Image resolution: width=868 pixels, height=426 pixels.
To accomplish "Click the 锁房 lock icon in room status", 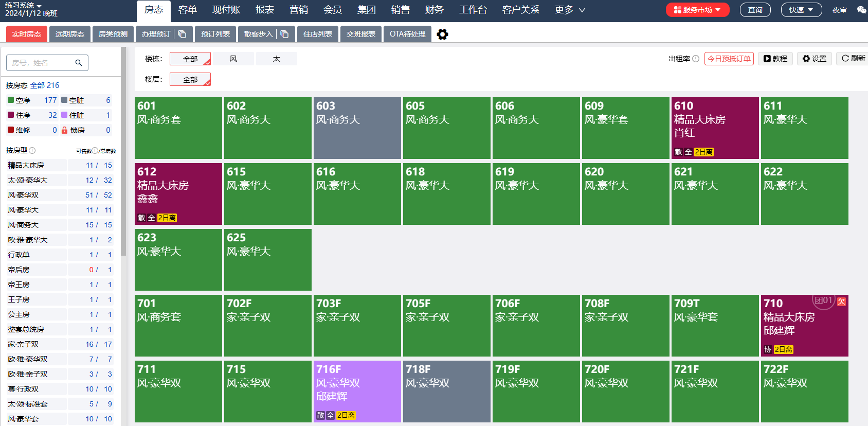I will (65, 130).
